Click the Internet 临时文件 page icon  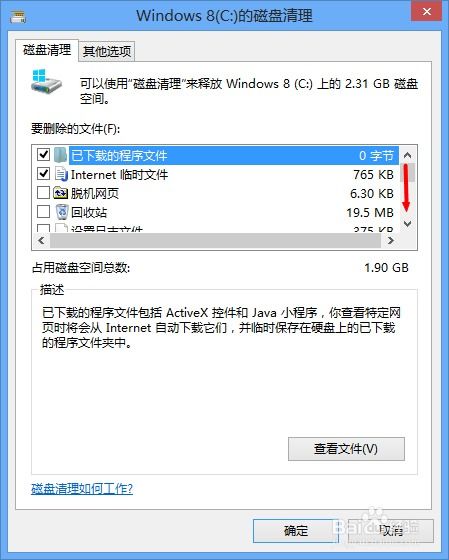pos(61,174)
